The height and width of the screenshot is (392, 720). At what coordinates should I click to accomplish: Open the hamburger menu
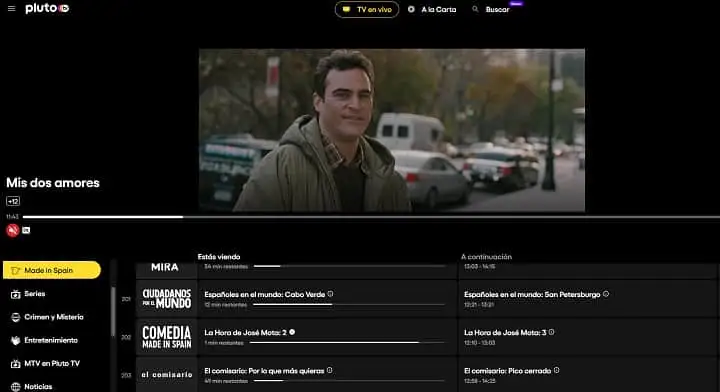pos(11,9)
